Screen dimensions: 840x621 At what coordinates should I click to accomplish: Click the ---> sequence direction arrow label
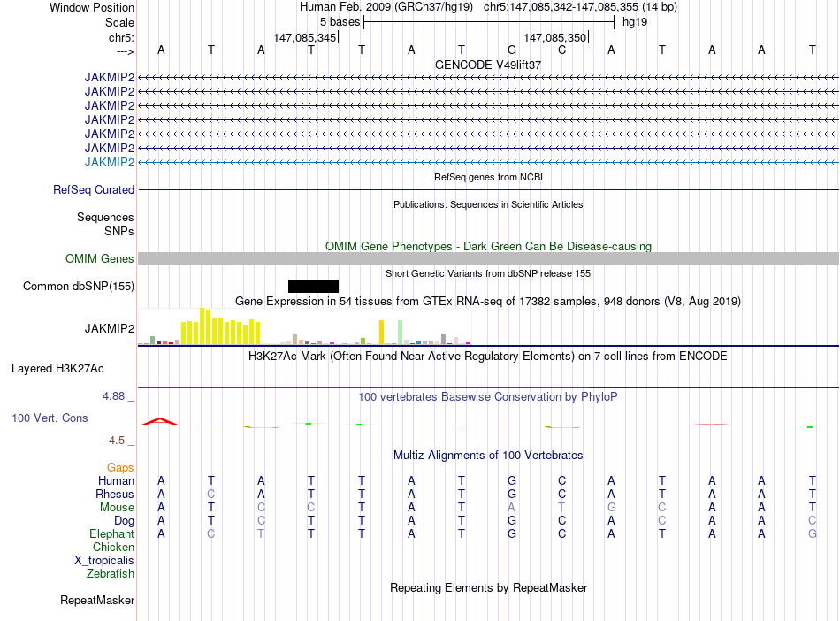126,51
